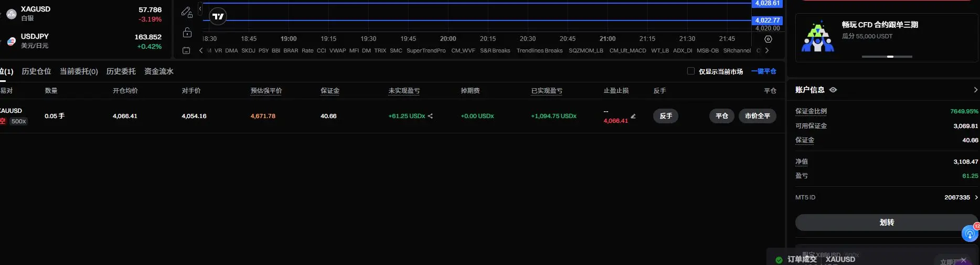The height and width of the screenshot is (265, 980).
Task: Open MT5 ID 2067335 details chevron
Action: tap(976, 197)
